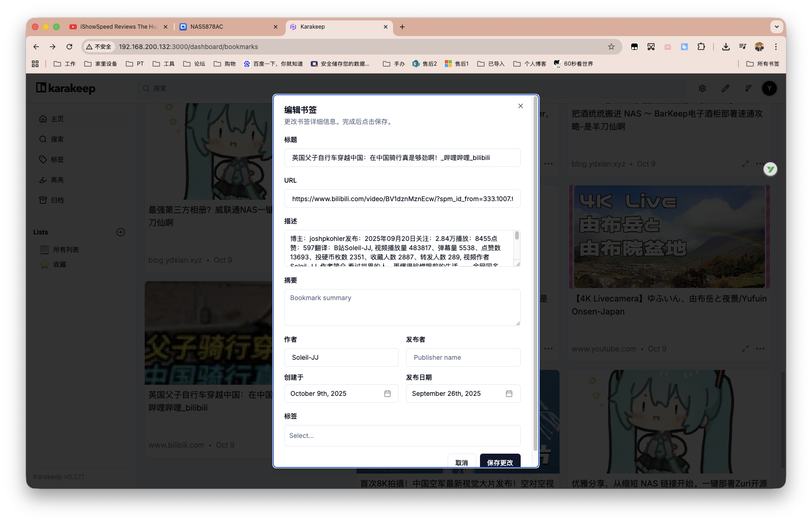Click the Bookmark summary input field
This screenshot has height=523, width=812.
pyautogui.click(x=402, y=308)
